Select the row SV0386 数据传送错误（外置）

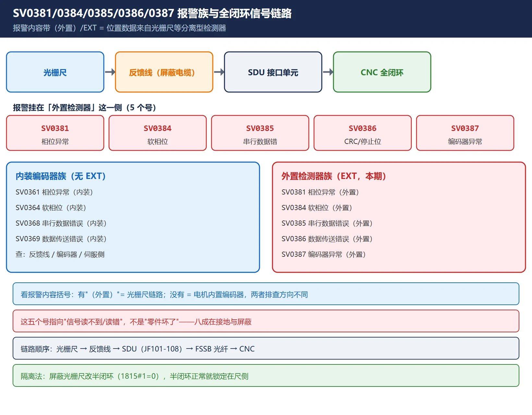[x=327, y=239]
